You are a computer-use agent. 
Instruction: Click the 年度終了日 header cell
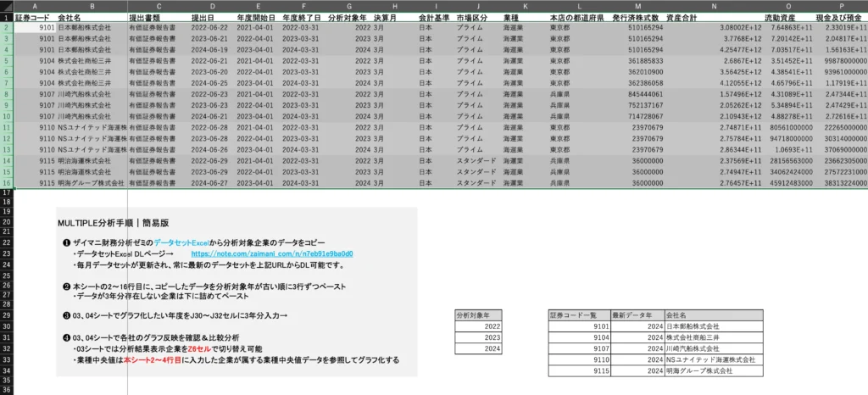(303, 17)
